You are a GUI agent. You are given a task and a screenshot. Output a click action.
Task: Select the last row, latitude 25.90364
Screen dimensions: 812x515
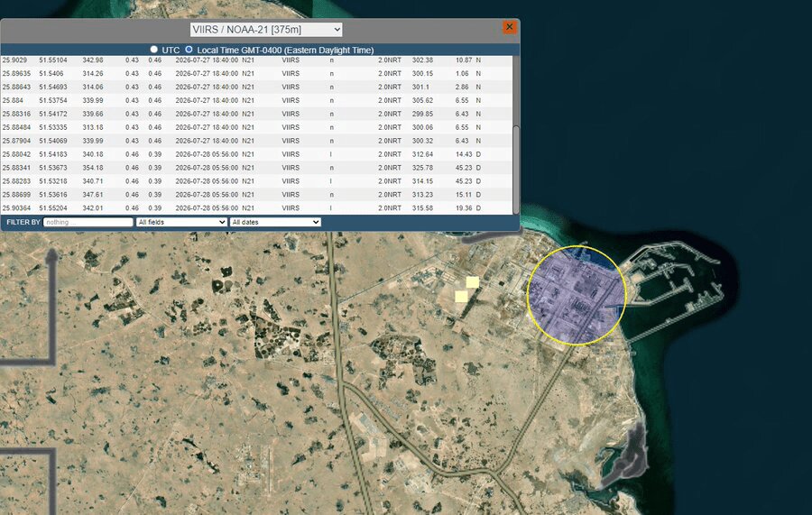256,208
